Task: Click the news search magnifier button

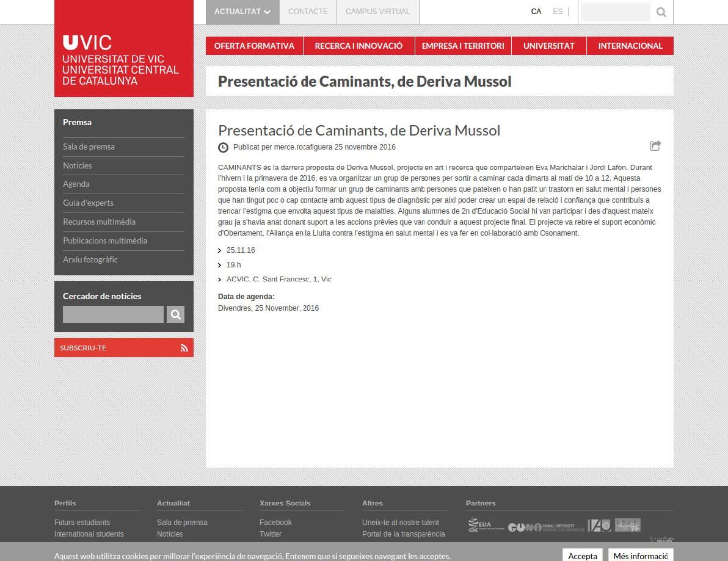Action: pos(175,314)
